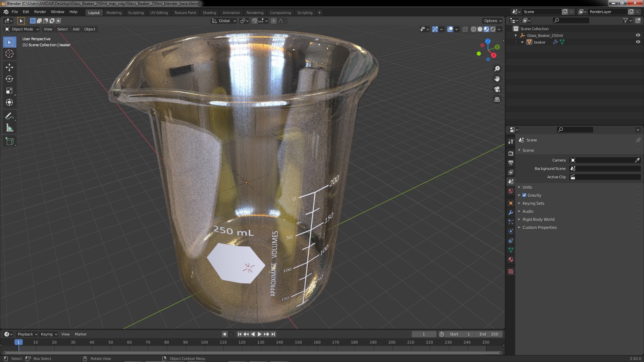Screen dimensions: 644x362
Task: Uncheck the Gravity checkbox
Action: coord(524,195)
